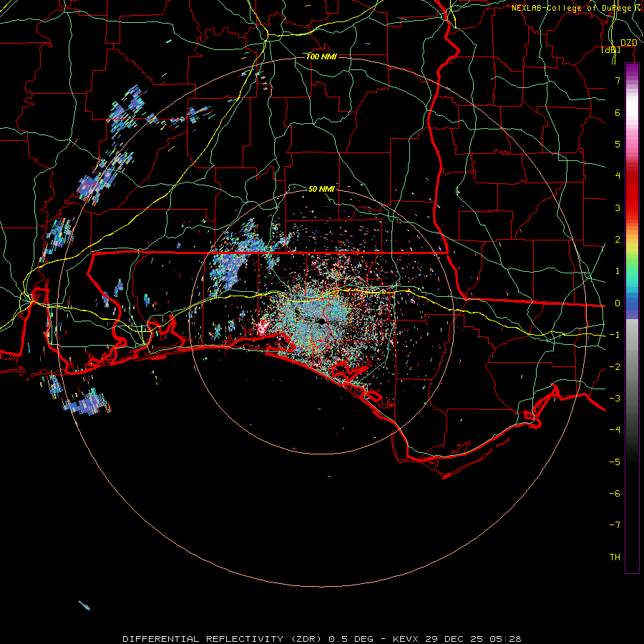The image size is (644, 644).
Task: Pick the 5 value on the color scale
Action: [x=618, y=145]
